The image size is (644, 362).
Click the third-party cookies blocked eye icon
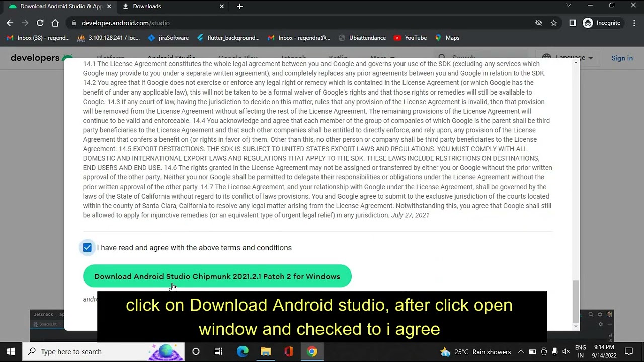539,23
